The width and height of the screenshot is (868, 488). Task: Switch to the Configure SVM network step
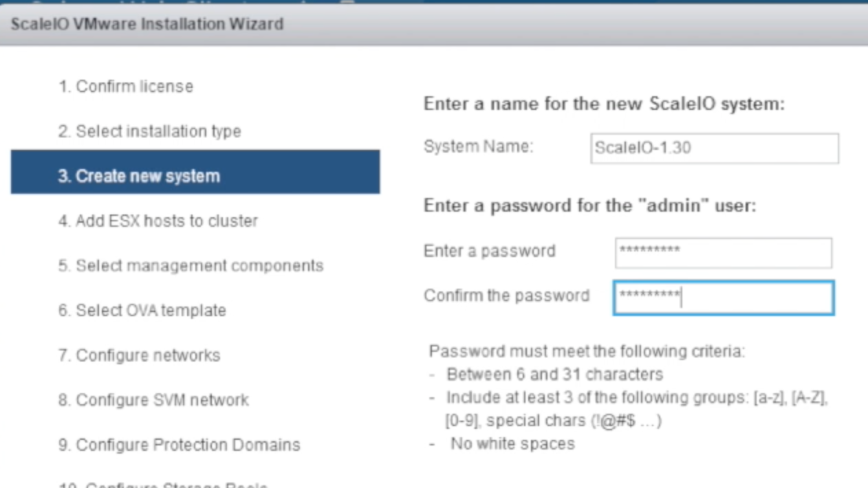(x=153, y=400)
